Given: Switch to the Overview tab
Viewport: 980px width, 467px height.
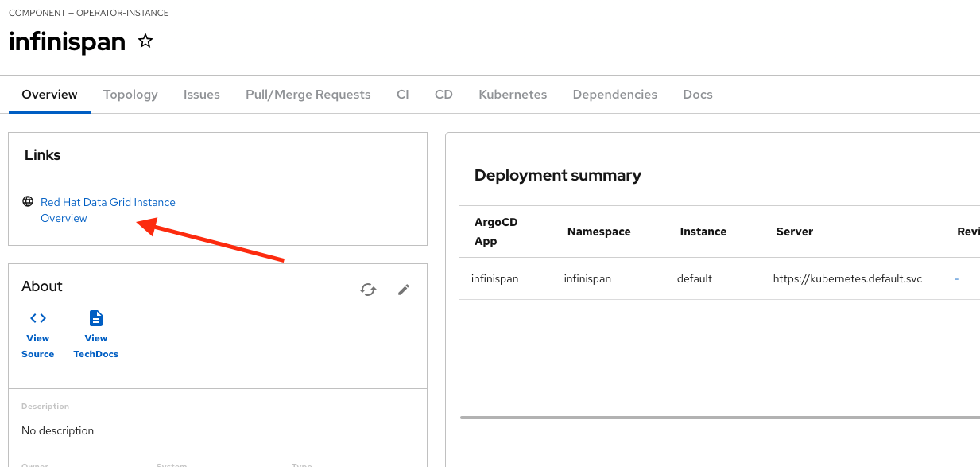Looking at the screenshot, I should [49, 95].
